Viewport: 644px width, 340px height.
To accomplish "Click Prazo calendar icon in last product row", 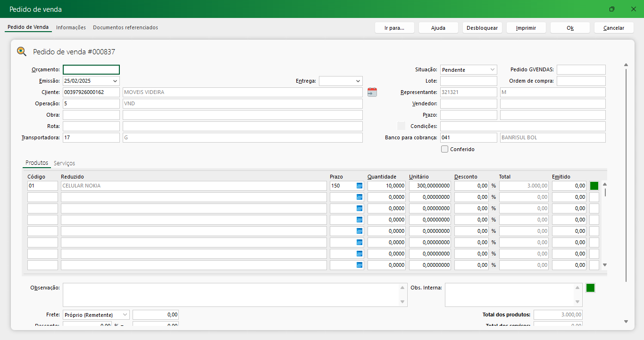I will click(360, 265).
